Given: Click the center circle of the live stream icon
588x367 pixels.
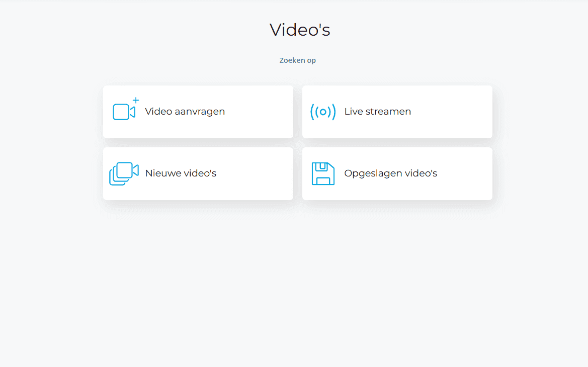Looking at the screenshot, I should (x=323, y=112).
